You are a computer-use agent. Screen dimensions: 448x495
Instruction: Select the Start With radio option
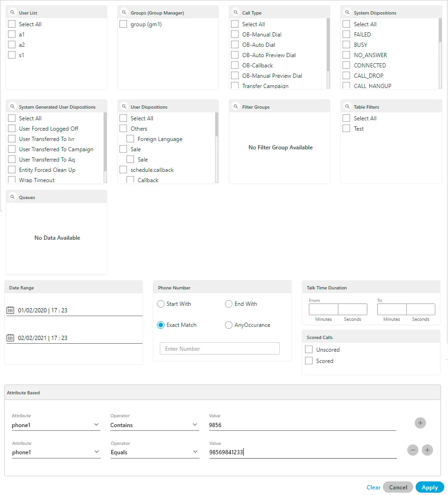coord(160,303)
